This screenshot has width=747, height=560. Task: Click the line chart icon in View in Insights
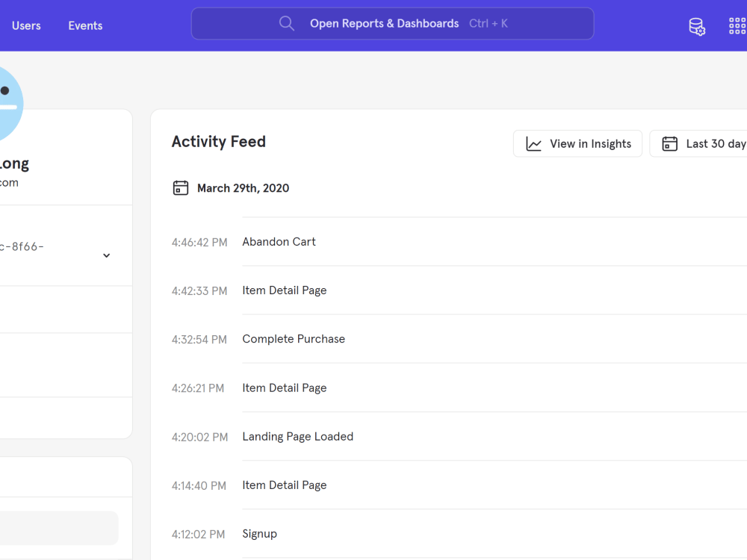(533, 143)
